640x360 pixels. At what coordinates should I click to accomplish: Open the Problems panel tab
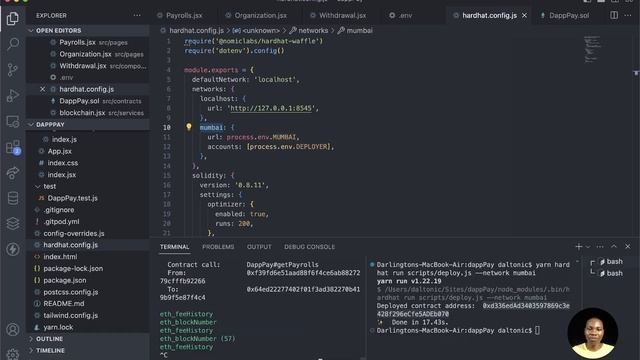coord(218,247)
